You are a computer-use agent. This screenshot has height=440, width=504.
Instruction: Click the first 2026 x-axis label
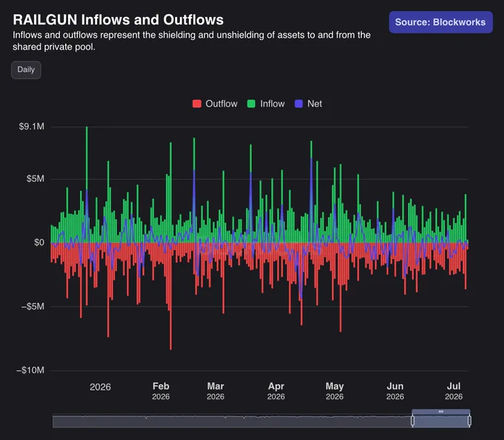[100, 387]
